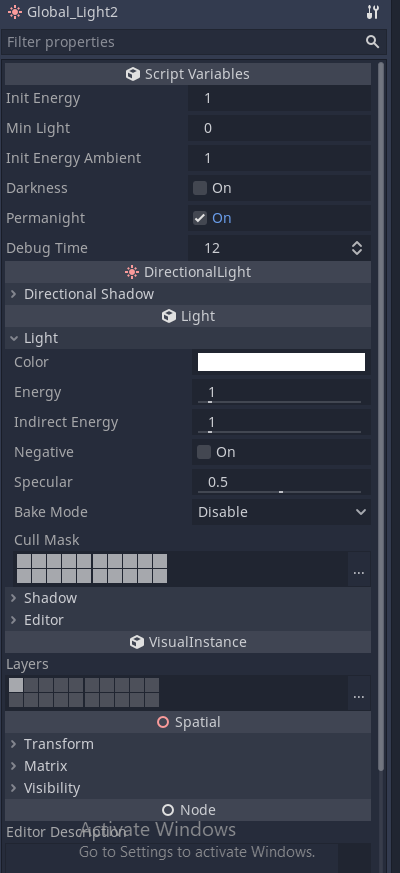Click the Script Variables cube icon
This screenshot has height=873, width=400.
pyautogui.click(x=133, y=74)
